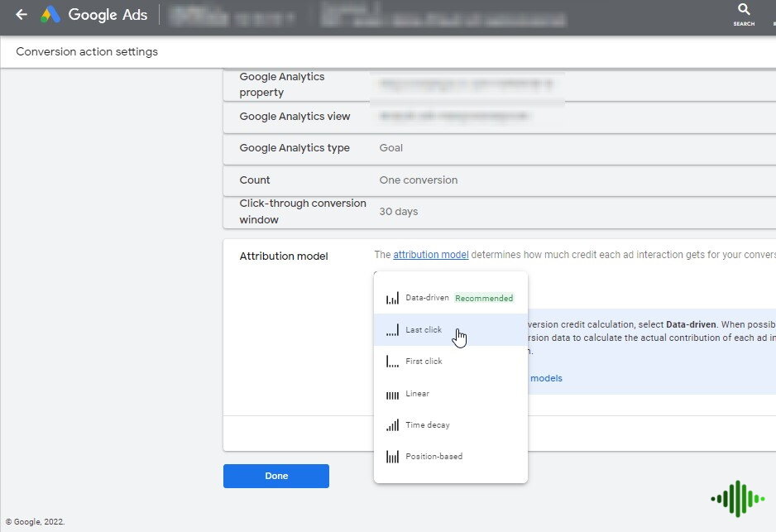Click the Recommended badge
776x532 pixels.
[x=484, y=299]
